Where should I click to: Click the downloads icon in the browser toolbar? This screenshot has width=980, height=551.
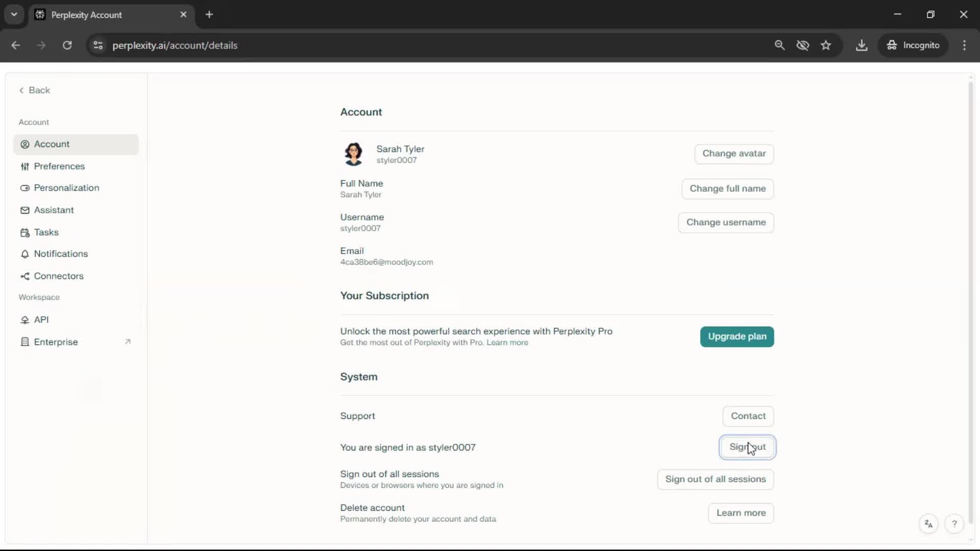click(x=862, y=45)
